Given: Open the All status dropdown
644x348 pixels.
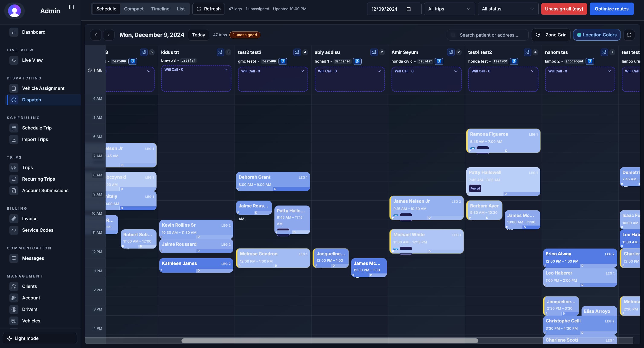Looking at the screenshot, I should click(x=508, y=9).
